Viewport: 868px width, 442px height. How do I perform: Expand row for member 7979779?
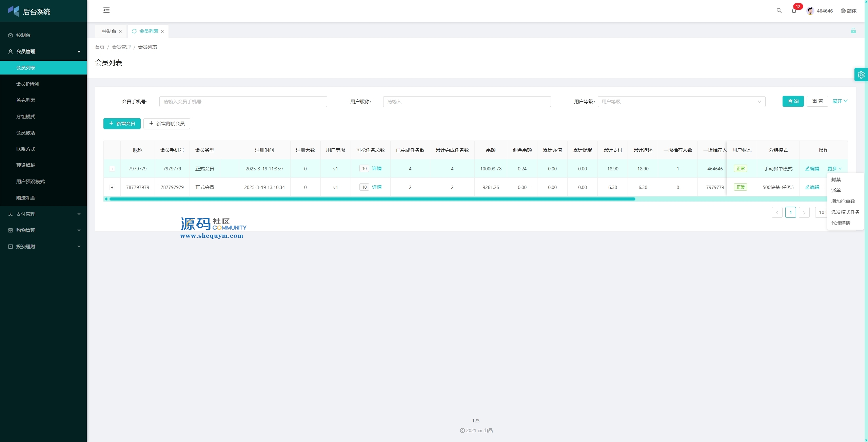(112, 169)
